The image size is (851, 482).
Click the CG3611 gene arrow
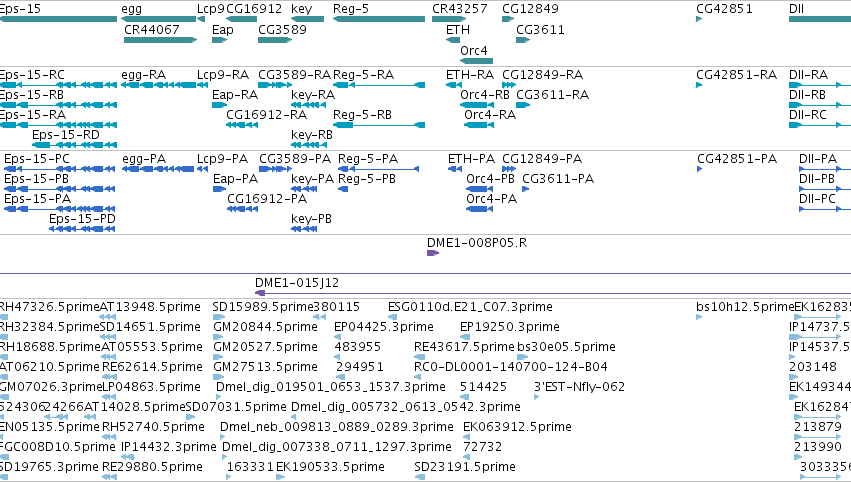(523, 40)
